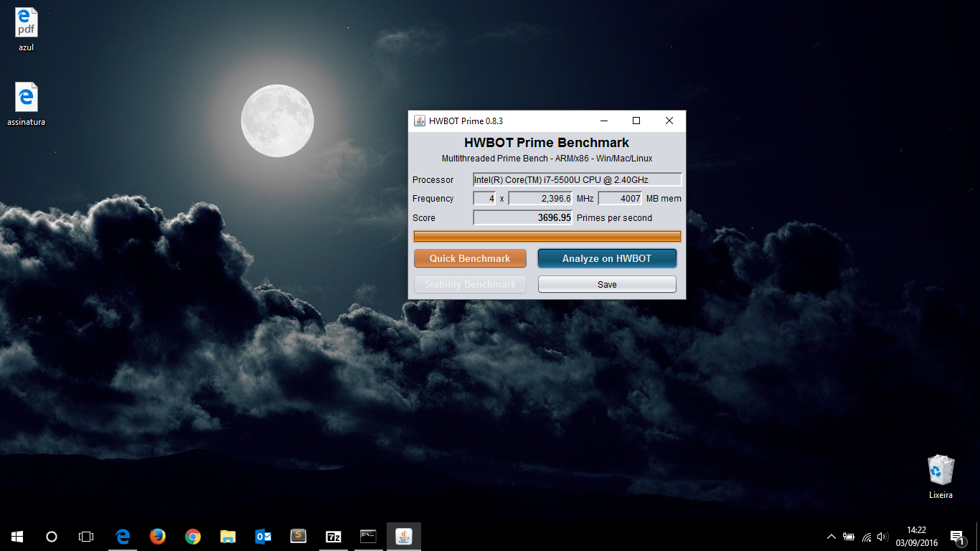The width and height of the screenshot is (980, 551).
Task: Click the frequency field 2,396.6
Action: [x=540, y=199]
